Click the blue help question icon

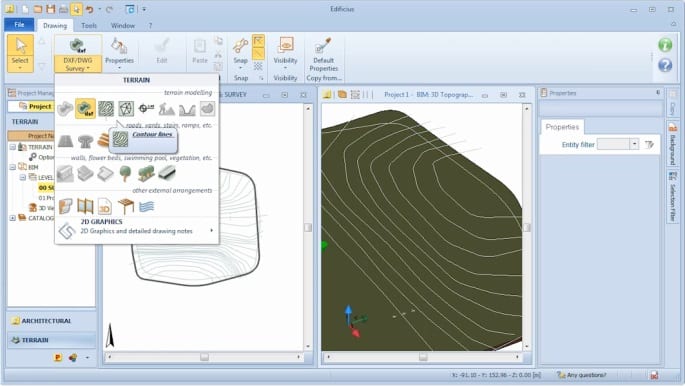point(665,65)
